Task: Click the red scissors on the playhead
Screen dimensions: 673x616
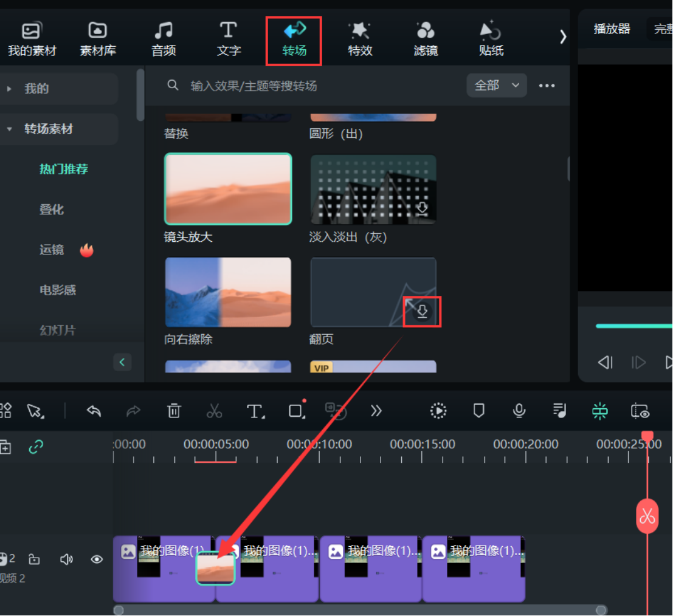Action: tap(647, 516)
